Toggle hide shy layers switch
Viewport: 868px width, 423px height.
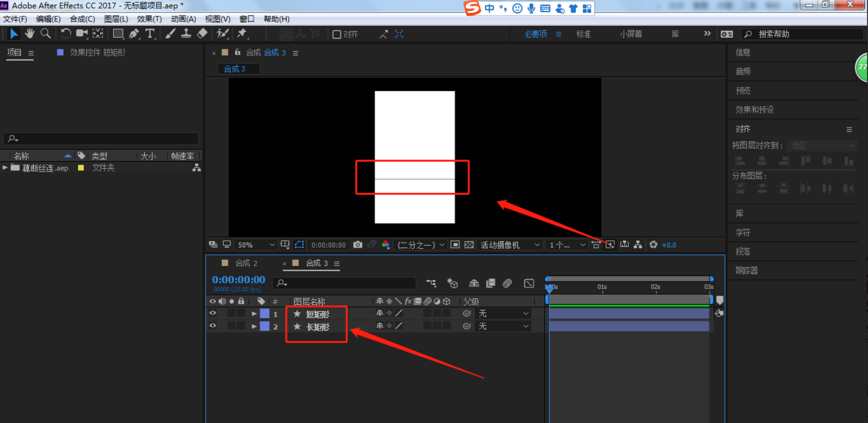pyautogui.click(x=474, y=283)
